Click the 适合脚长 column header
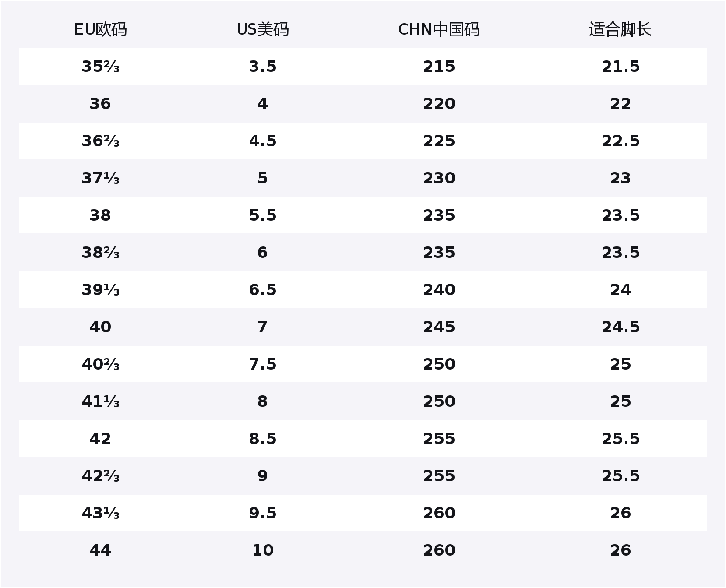This screenshot has height=588, width=726. (x=620, y=29)
